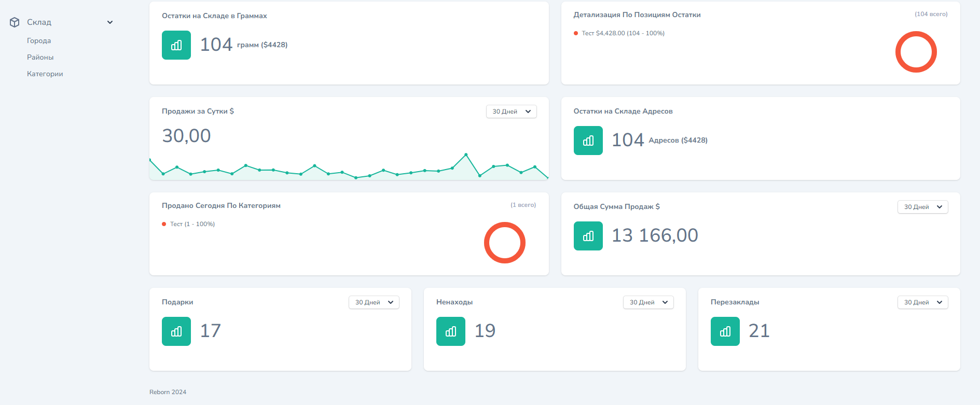Open Города in the sidebar
980x405 pixels.
39,40
